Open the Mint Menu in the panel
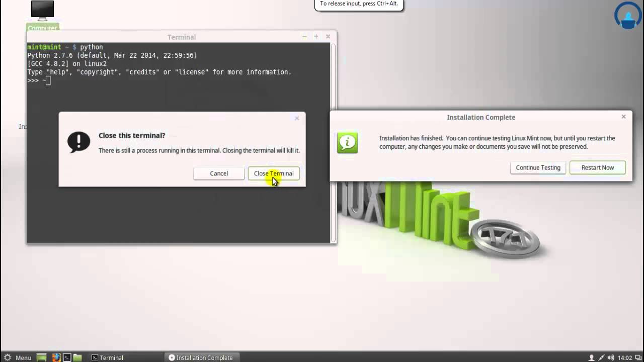644x362 pixels. tap(17, 357)
